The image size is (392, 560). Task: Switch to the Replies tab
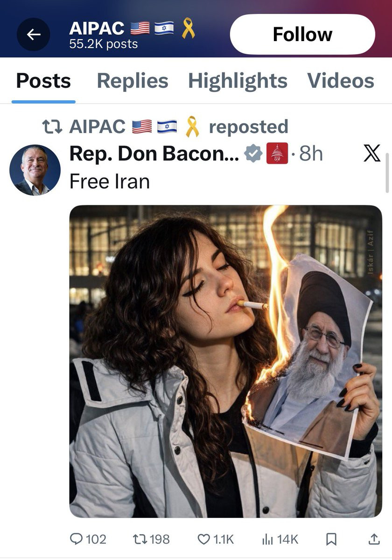tap(132, 81)
